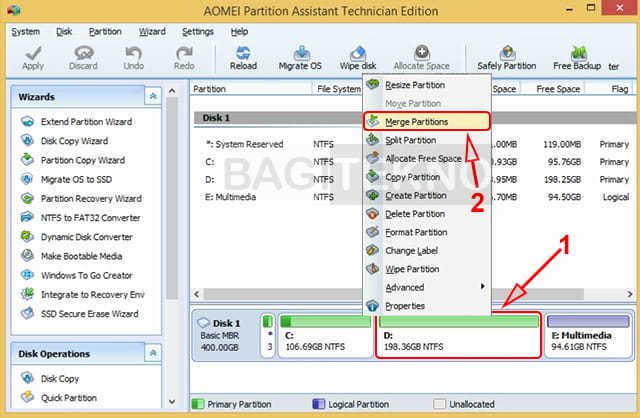Choose Allocate Free Space in context menu
Viewport: 640px width, 418px height.
pos(427,158)
